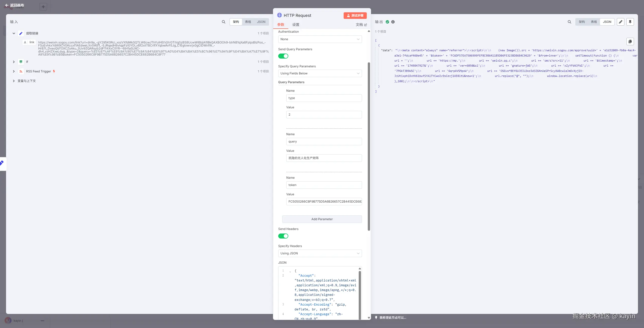
Task: Click the output info icon
Action: pyautogui.click(x=393, y=22)
